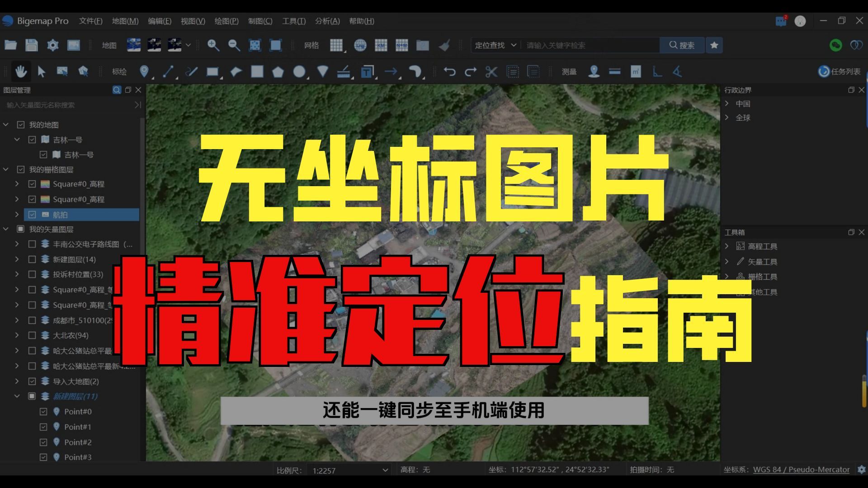Click the undo arrow icon
868x488 pixels.
point(449,71)
